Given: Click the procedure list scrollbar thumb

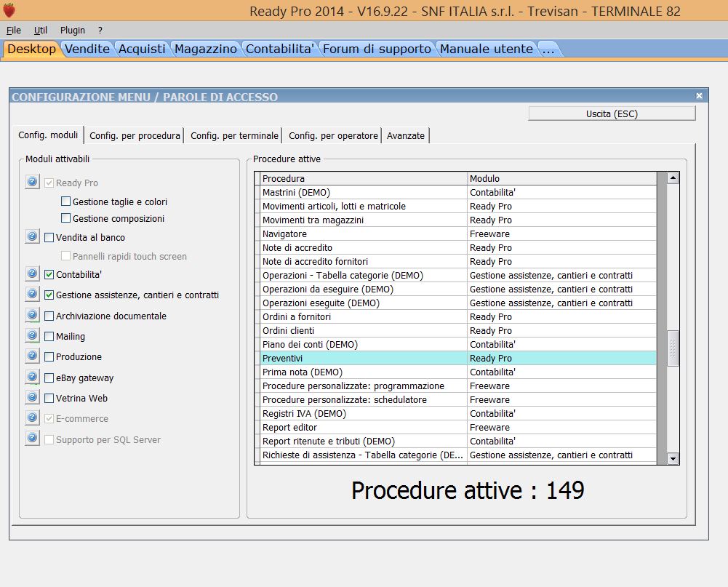Looking at the screenshot, I should click(x=673, y=348).
